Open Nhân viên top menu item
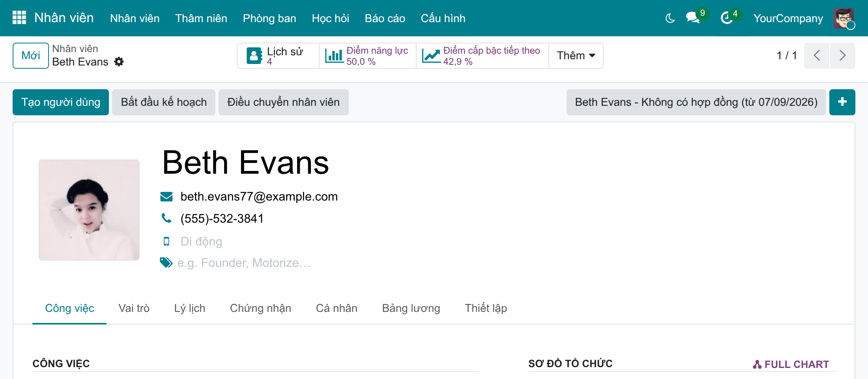The image size is (868, 379). [135, 18]
